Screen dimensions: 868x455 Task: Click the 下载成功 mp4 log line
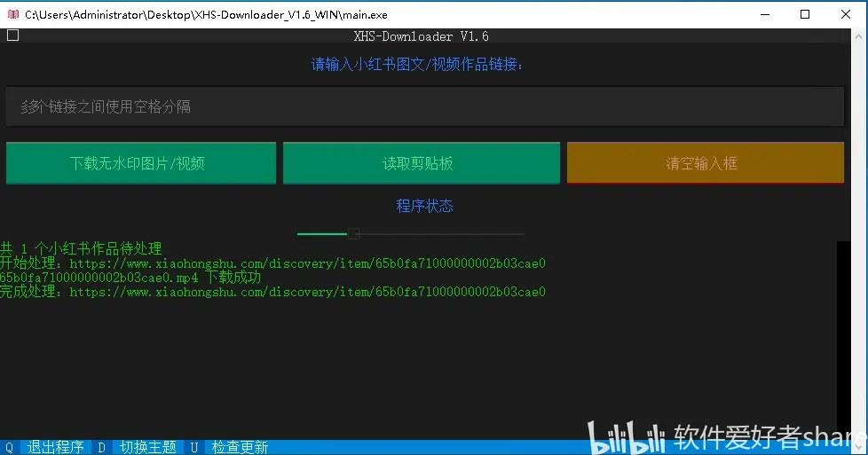(130, 278)
